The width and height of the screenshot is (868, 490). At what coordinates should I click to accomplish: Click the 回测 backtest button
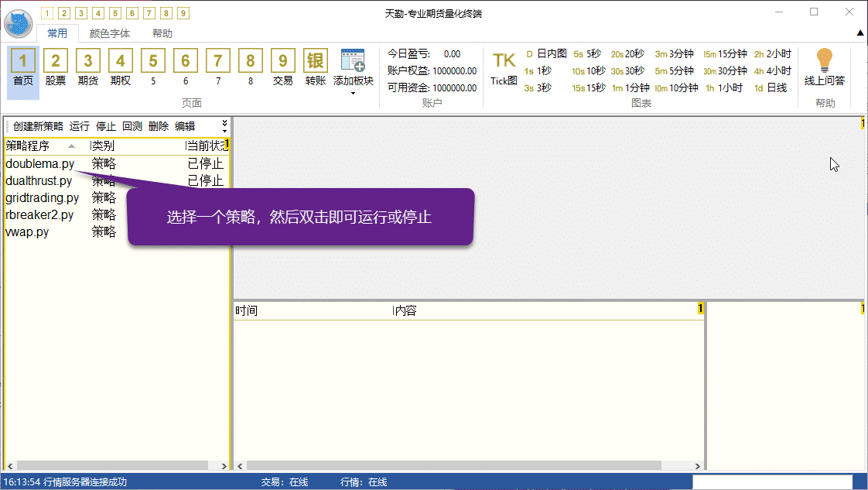coord(132,126)
